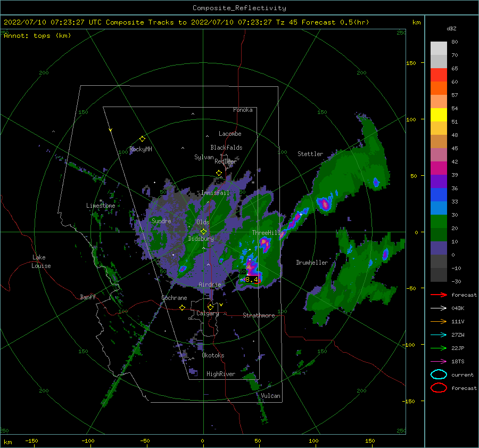Click the red forecast arrow legend icon

click(x=439, y=295)
